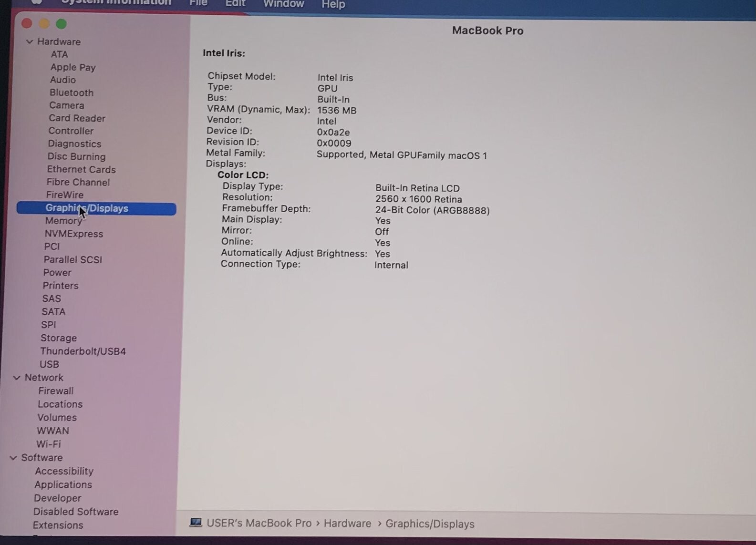The height and width of the screenshot is (545, 756).
Task: Select Power in the sidebar
Action: [x=57, y=272]
